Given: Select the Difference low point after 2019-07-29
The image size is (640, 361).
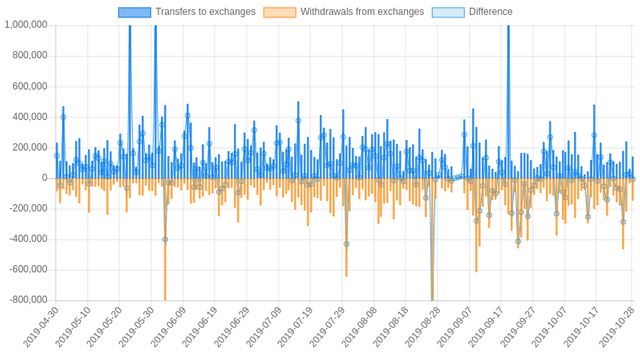Looking at the screenshot, I should pos(346,244).
